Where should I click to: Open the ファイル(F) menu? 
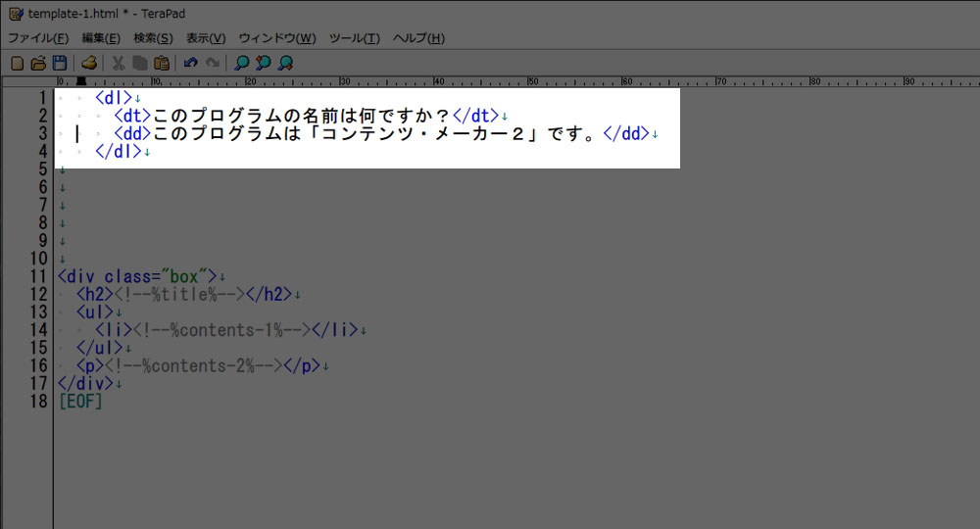(38, 38)
